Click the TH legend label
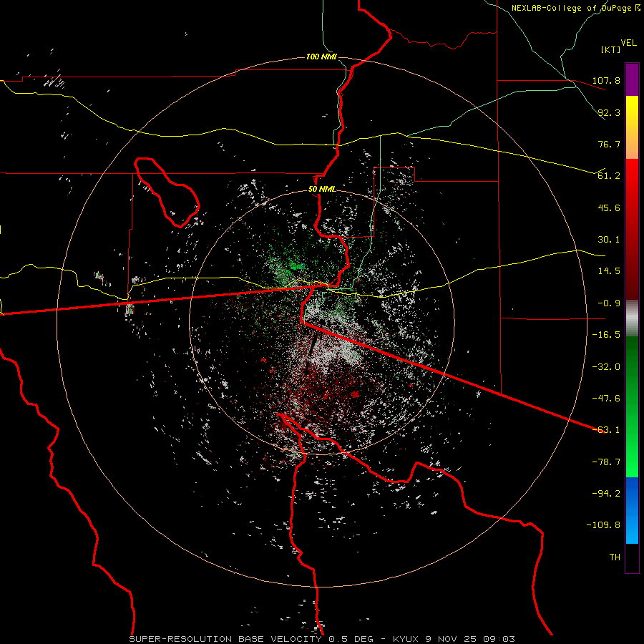Viewport: 644px width, 644px height. pyautogui.click(x=615, y=557)
